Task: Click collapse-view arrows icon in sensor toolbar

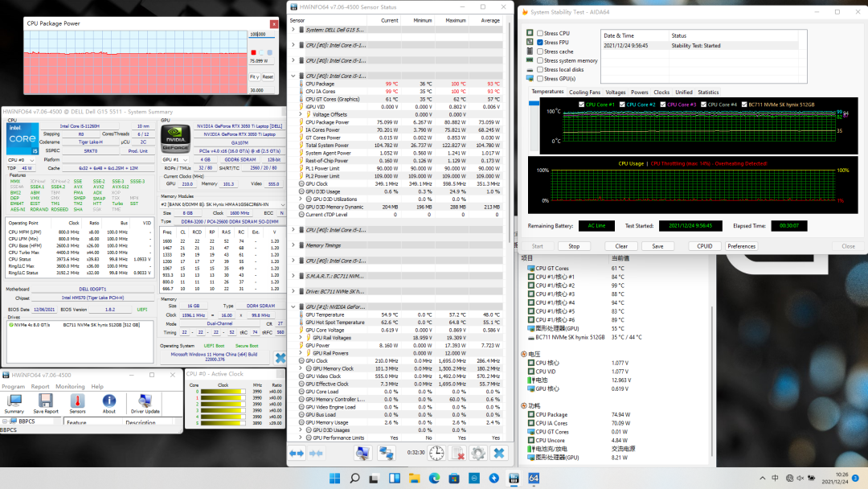Action: click(x=316, y=453)
